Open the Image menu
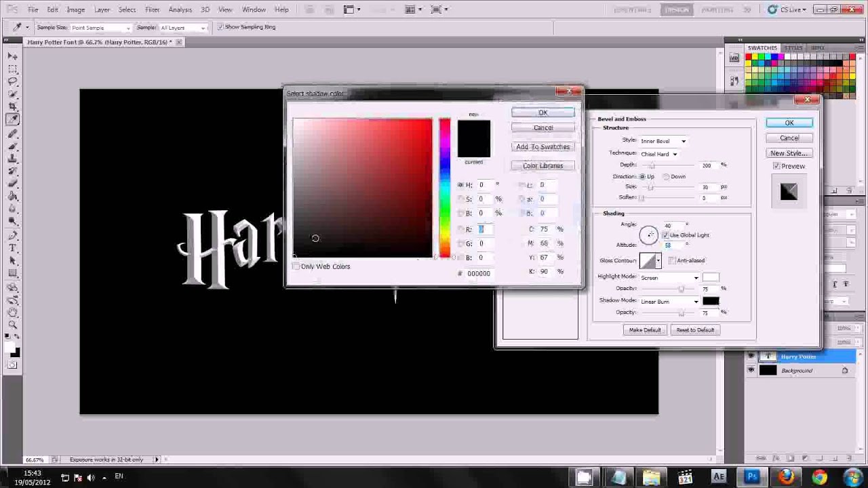Image resolution: width=868 pixels, height=488 pixels. pos(75,9)
